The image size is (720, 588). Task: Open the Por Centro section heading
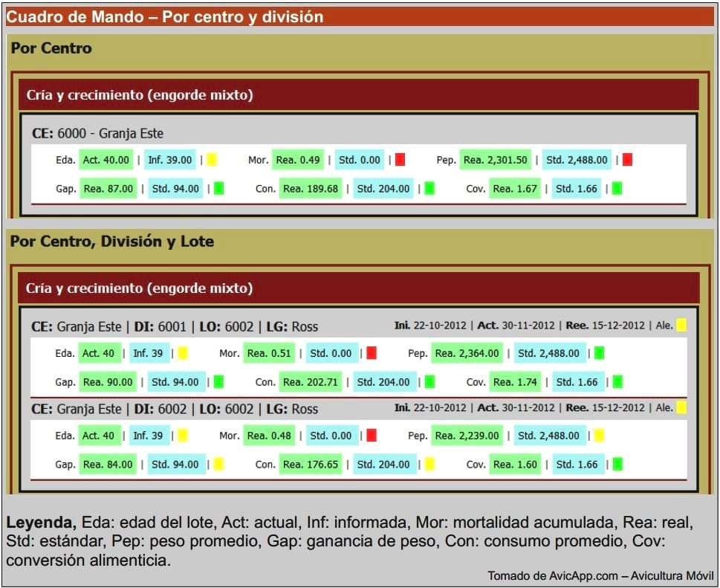(x=51, y=48)
